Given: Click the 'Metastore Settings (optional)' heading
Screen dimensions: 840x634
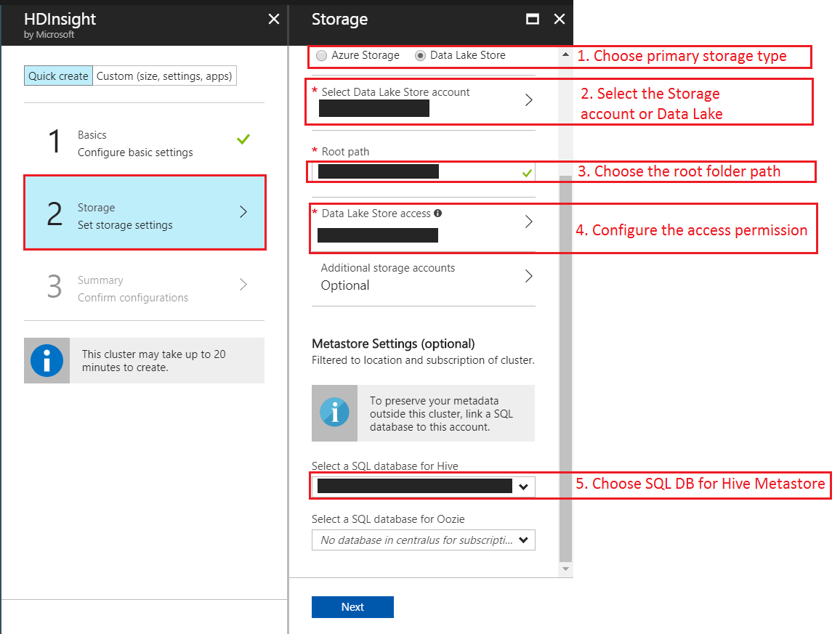Looking at the screenshot, I should coord(393,344).
